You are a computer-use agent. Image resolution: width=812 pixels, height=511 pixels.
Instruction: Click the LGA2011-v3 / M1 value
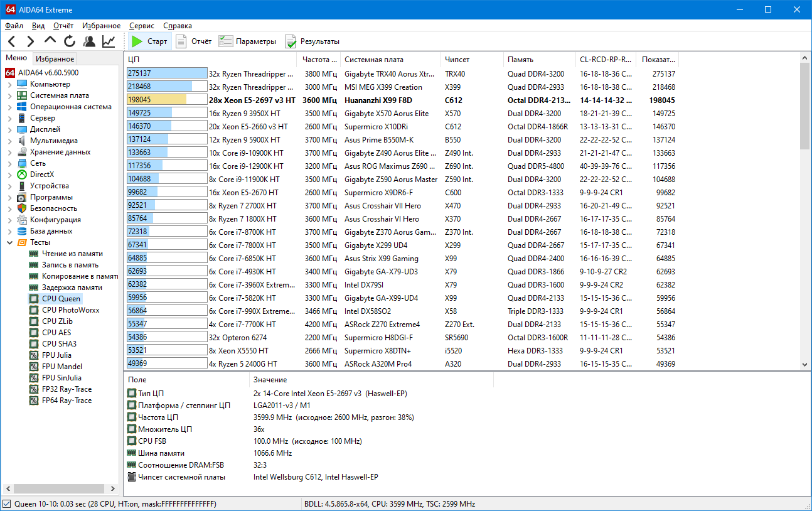[282, 406]
